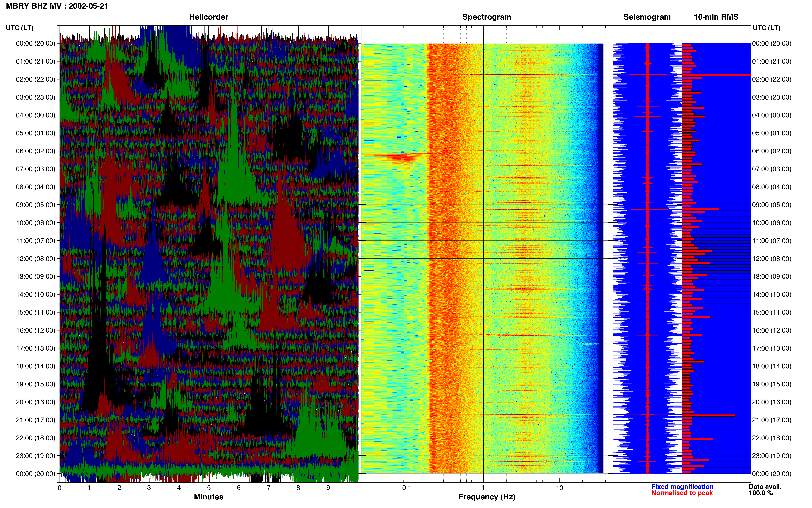The width and height of the screenshot is (812, 508).
Task: Click left time label '01:00 (21:00)'
Action: click(x=36, y=61)
